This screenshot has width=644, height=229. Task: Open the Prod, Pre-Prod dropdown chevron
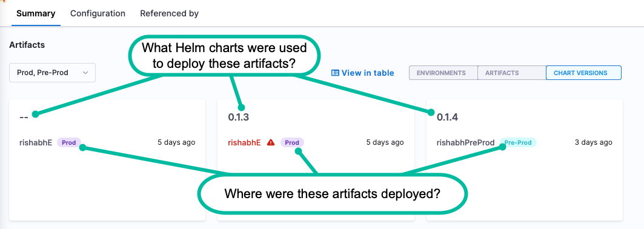pos(85,73)
